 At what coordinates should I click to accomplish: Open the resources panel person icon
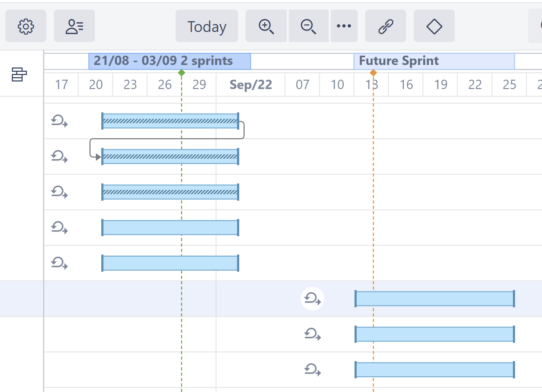coord(74,26)
